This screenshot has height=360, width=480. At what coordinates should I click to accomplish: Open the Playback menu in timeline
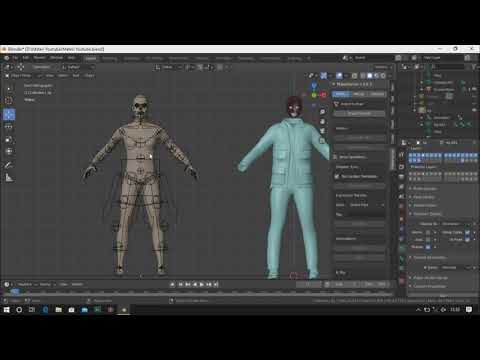pyautogui.click(x=27, y=284)
